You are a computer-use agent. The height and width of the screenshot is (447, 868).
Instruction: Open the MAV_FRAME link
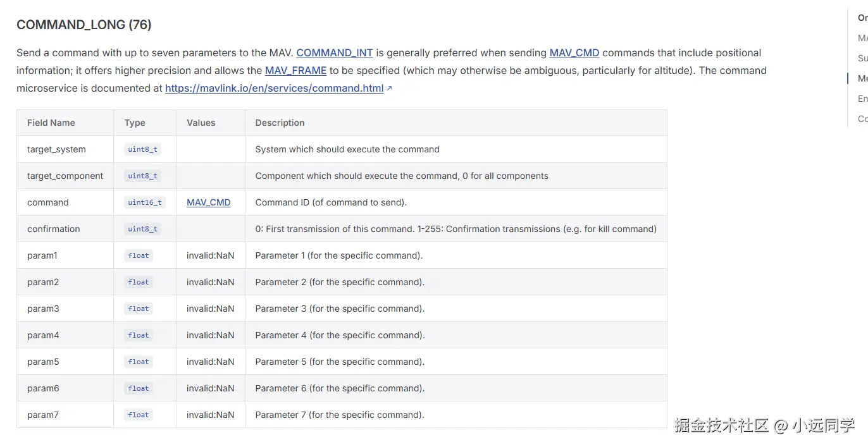(295, 71)
